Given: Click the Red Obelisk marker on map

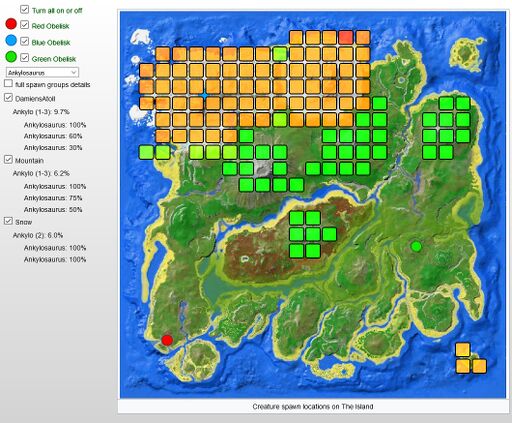Looking at the screenshot, I should click(167, 340).
